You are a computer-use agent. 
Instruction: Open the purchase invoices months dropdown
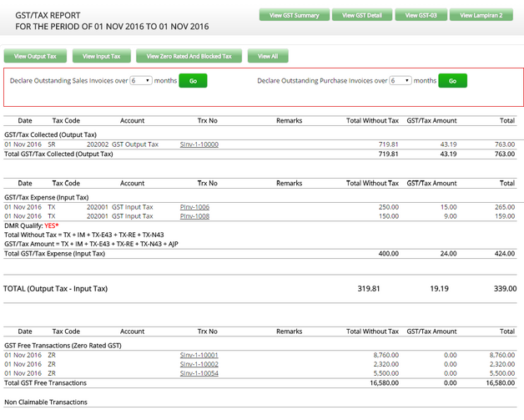point(400,81)
